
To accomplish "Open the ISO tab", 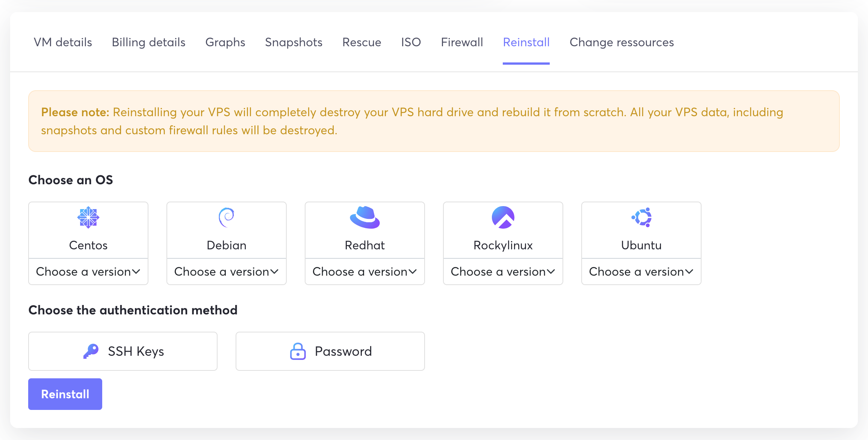I will click(411, 42).
